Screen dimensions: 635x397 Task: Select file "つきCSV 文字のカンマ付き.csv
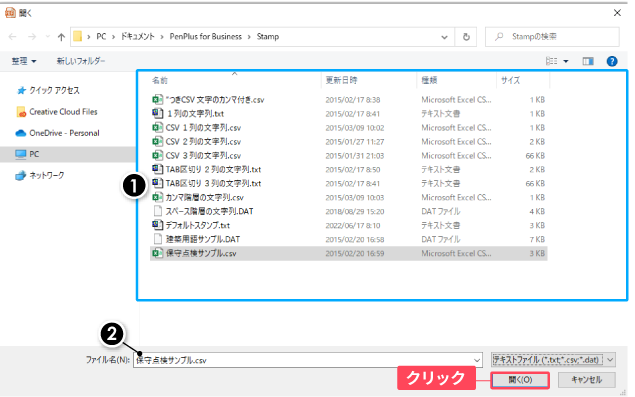click(x=215, y=100)
